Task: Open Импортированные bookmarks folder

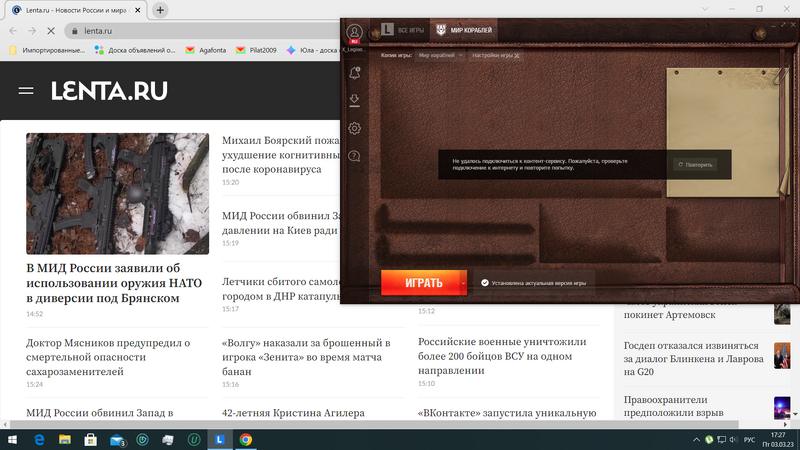Action: pyautogui.click(x=47, y=50)
